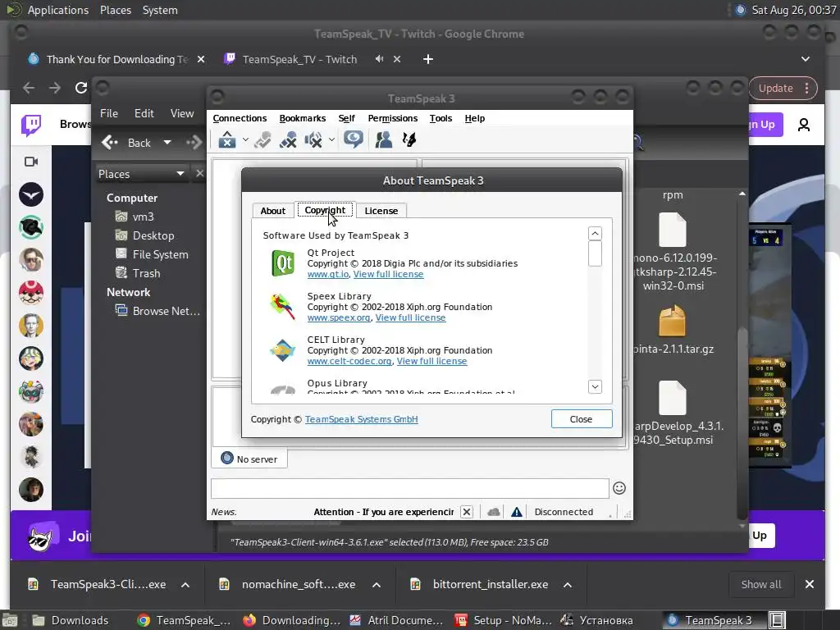
Task: Open the Permissions menu
Action: click(x=393, y=118)
